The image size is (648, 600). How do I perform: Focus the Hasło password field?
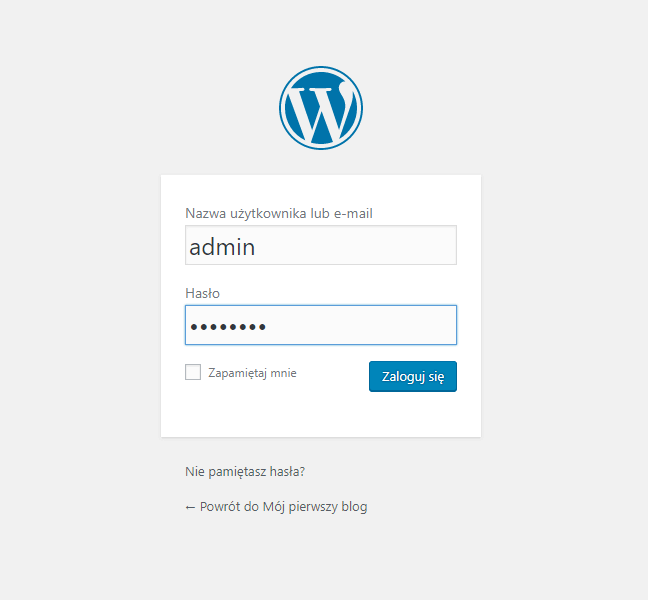tap(321, 325)
